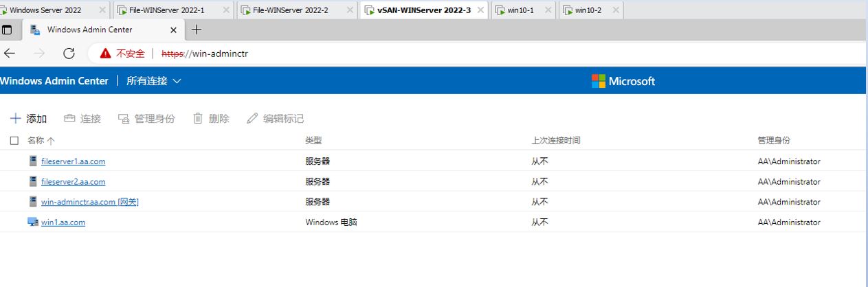
Task: Click 从不 in the win1.aa.com row
Action: (539, 222)
